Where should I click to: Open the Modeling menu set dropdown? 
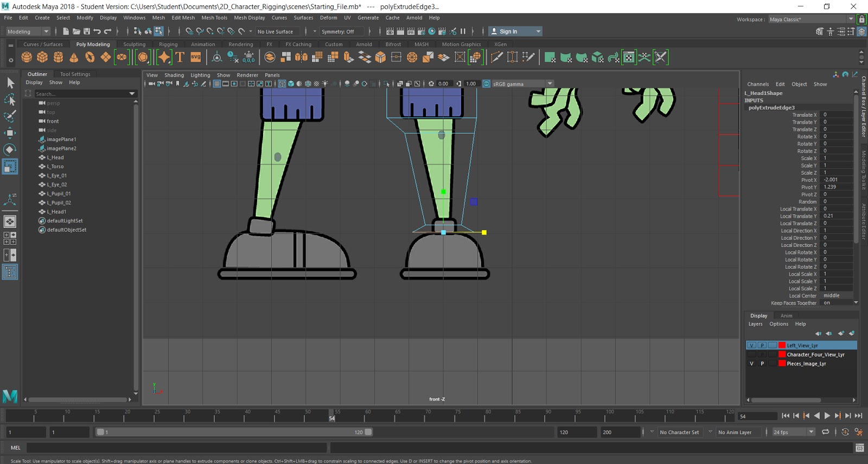28,31
